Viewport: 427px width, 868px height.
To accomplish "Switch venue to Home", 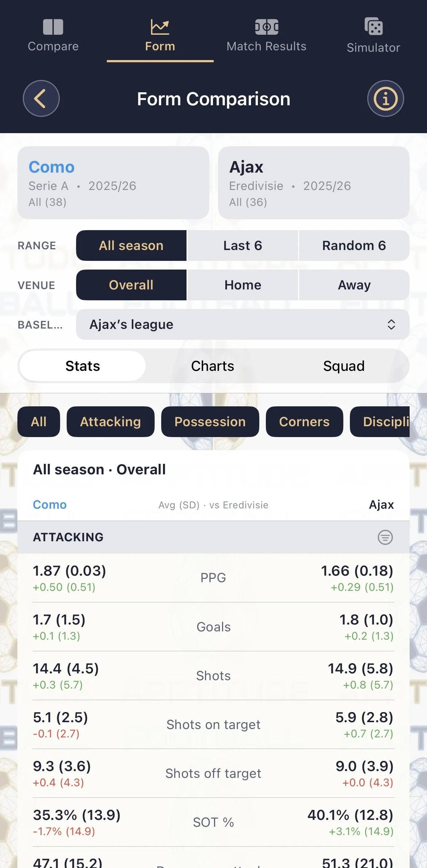I will coord(242,285).
